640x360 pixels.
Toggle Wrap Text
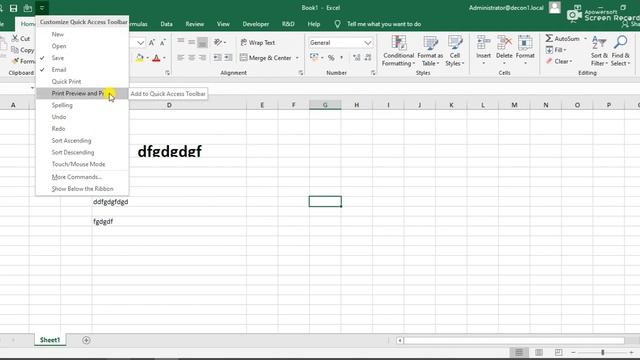pyautogui.click(x=258, y=42)
